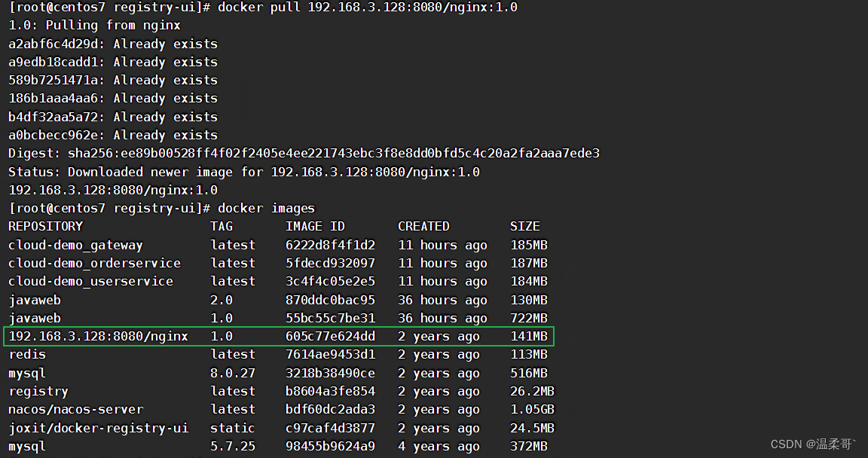Select layer line 'a2abf6c4d29d: Already exists'
The image size is (868, 458).
point(113,44)
